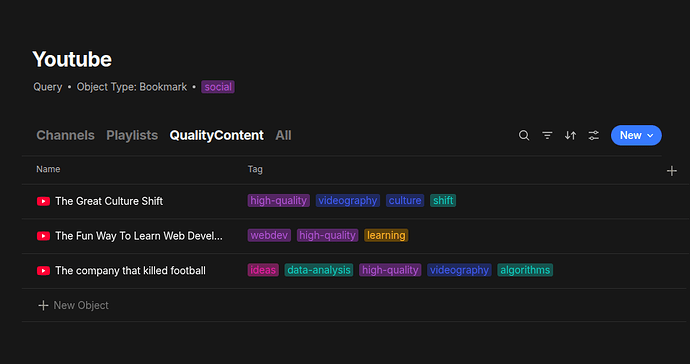Expand the New button dropdown arrow
Image resolution: width=690 pixels, height=364 pixels.
click(x=650, y=136)
